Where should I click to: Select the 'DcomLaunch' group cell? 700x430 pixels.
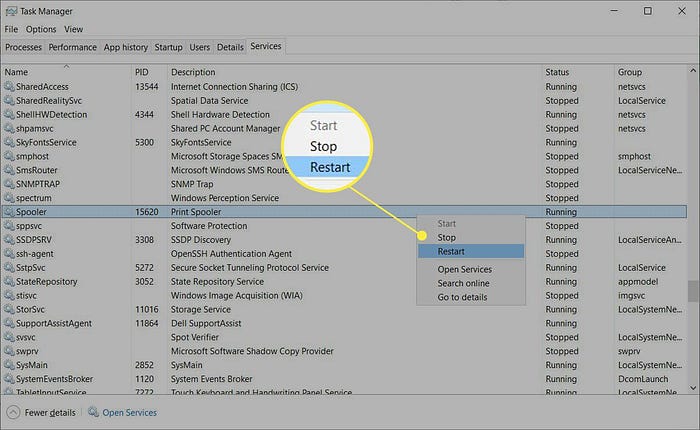coord(643,379)
